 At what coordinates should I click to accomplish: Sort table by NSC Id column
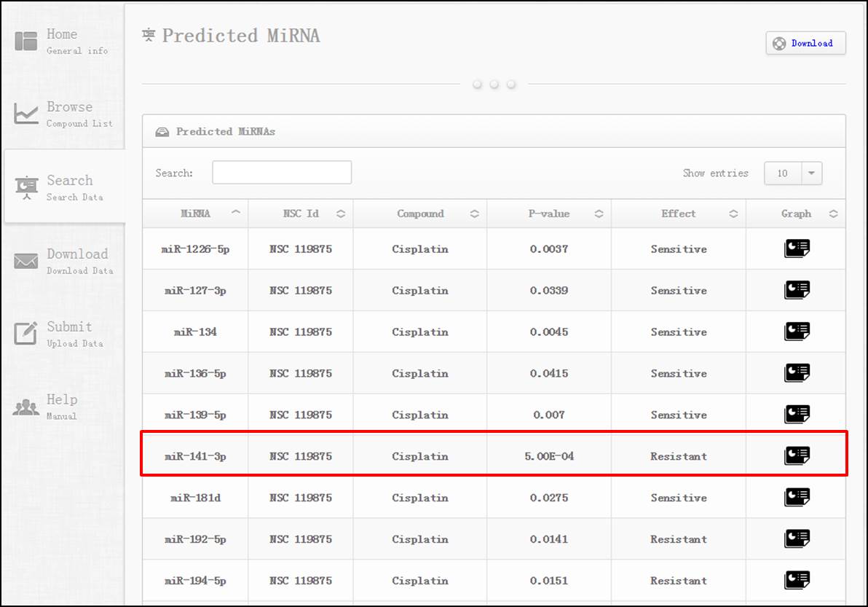click(x=341, y=214)
